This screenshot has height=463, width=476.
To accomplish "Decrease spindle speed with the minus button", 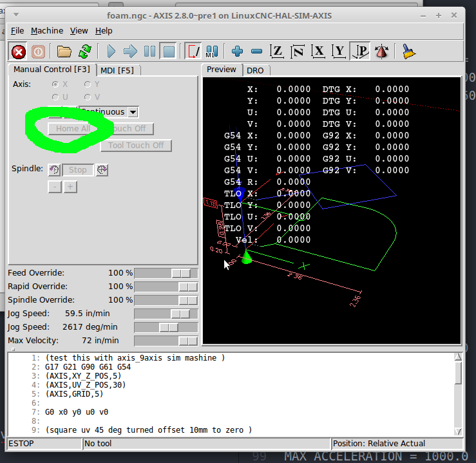I will pos(55,187).
